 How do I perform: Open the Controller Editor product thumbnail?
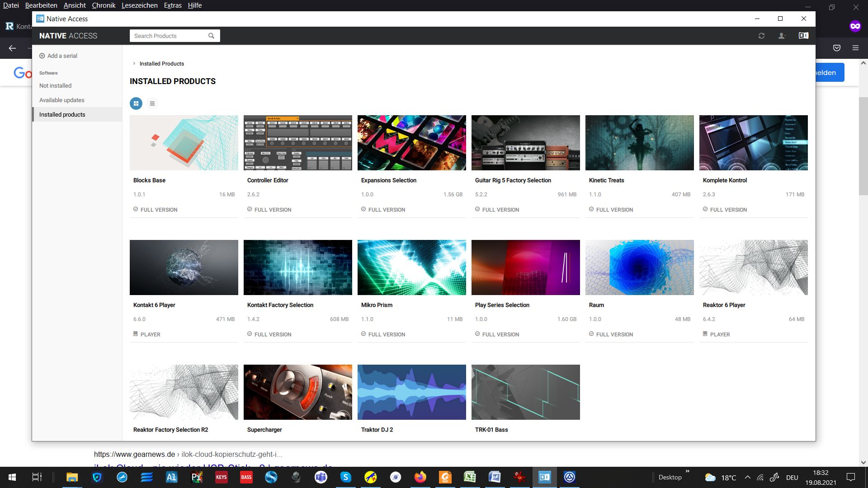298,143
